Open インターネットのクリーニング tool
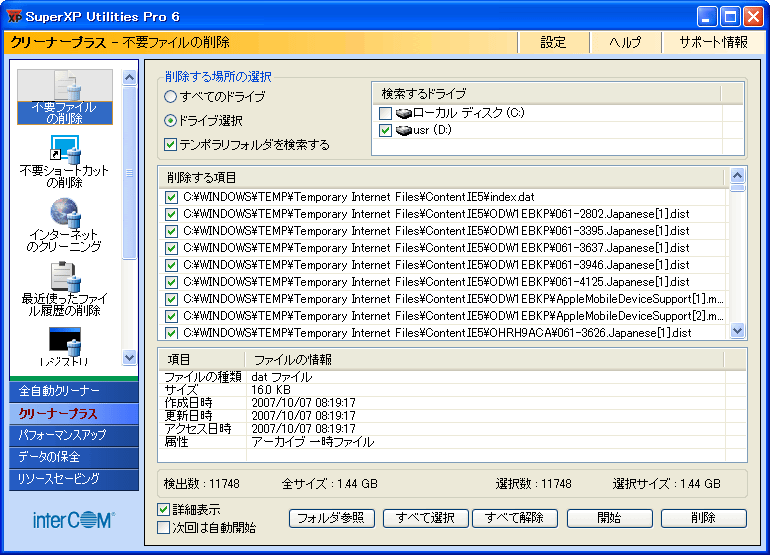Viewport: 770px width, 555px height. (x=65, y=225)
